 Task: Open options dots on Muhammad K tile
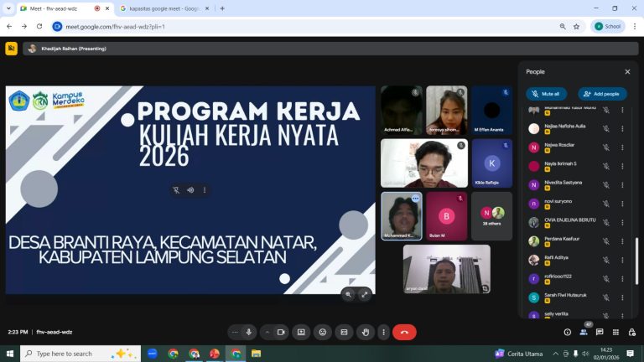click(x=415, y=199)
